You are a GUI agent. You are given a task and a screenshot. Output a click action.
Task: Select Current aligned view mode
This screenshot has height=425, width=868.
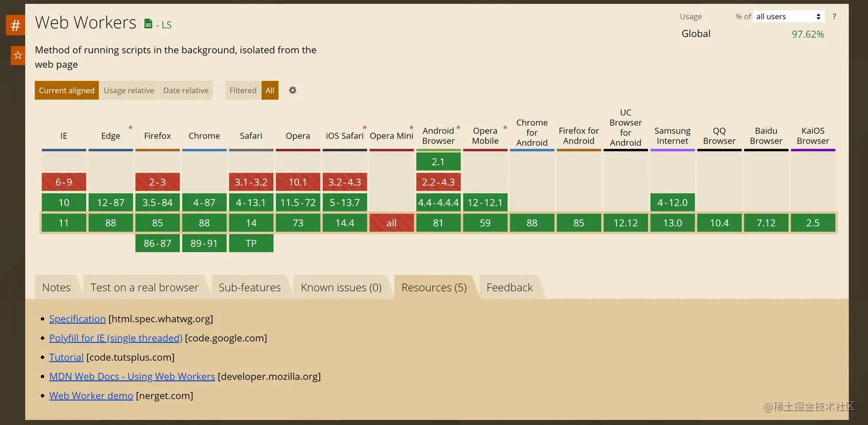click(67, 90)
